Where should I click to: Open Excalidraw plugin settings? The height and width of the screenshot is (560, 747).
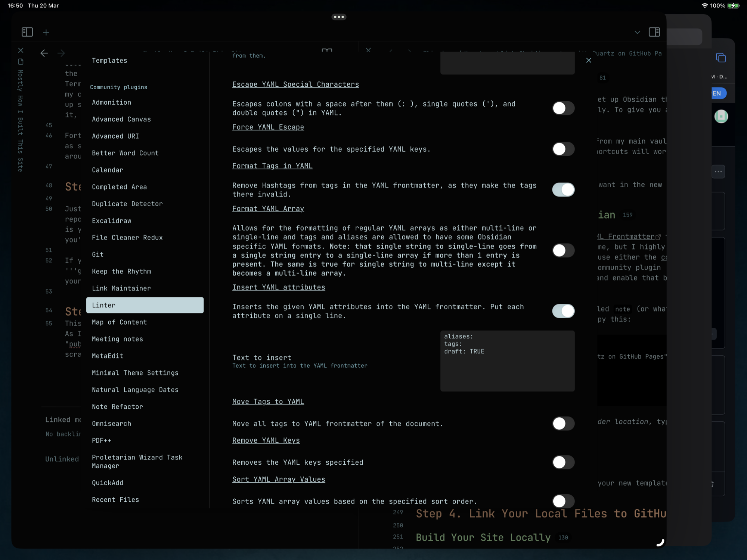pyautogui.click(x=111, y=221)
